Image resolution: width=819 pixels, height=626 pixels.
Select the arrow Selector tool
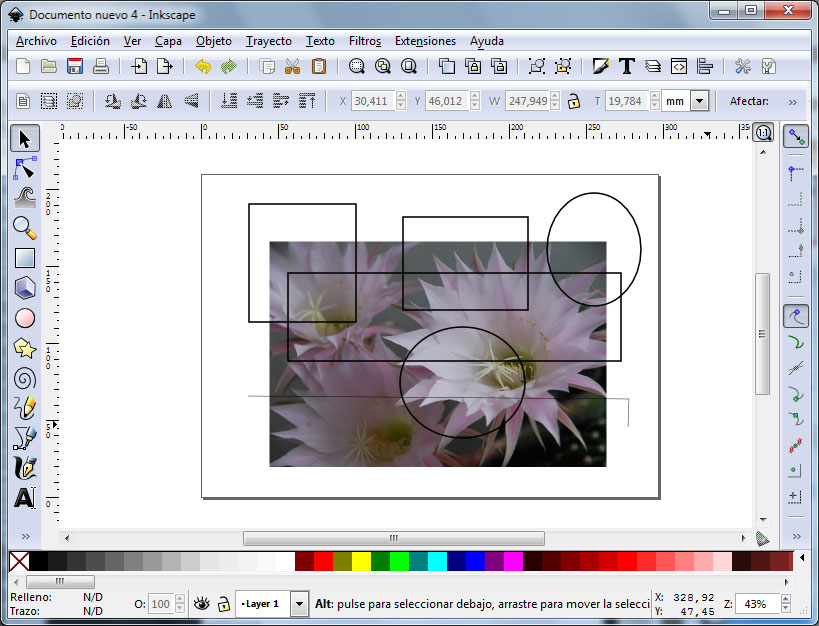click(25, 138)
